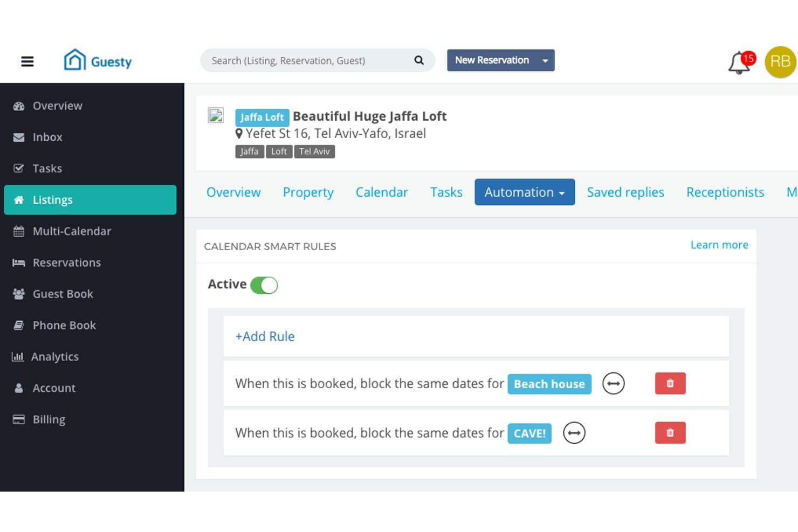This screenshot has width=798, height=532.
Task: Expand the New Reservation dropdown arrow
Action: point(545,60)
